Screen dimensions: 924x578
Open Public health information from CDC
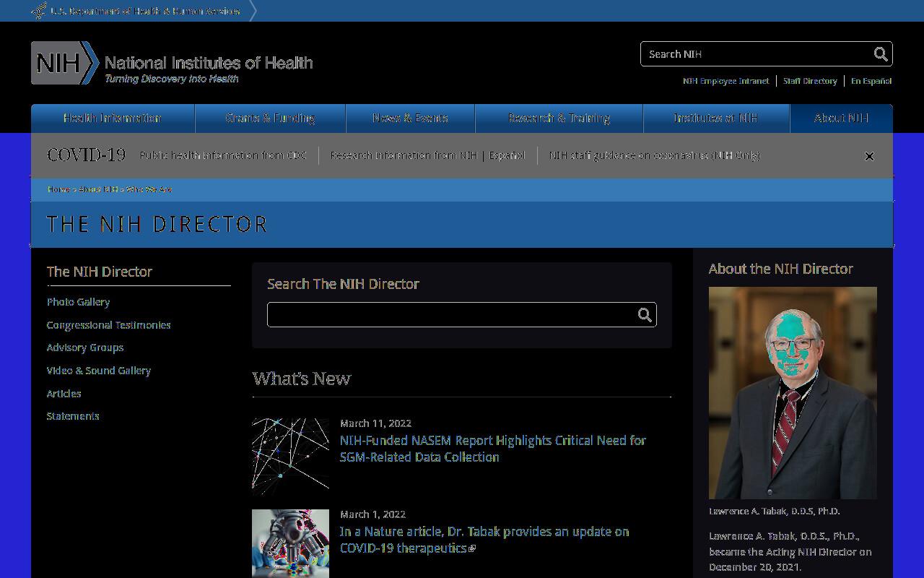[x=223, y=155]
